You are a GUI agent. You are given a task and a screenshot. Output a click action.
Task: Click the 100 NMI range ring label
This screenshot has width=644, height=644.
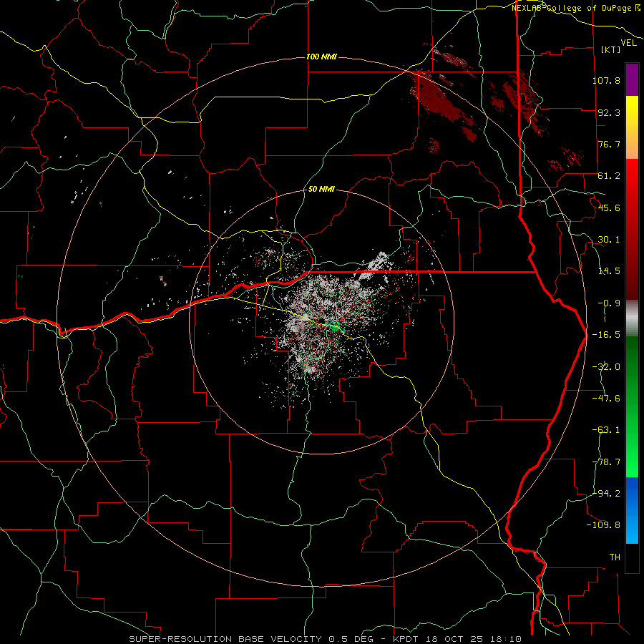pyautogui.click(x=321, y=57)
